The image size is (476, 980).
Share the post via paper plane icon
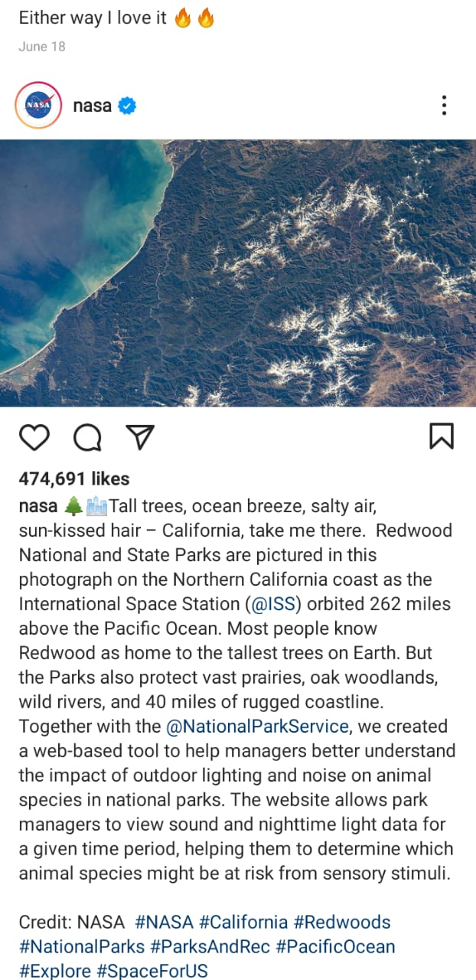[x=141, y=436]
